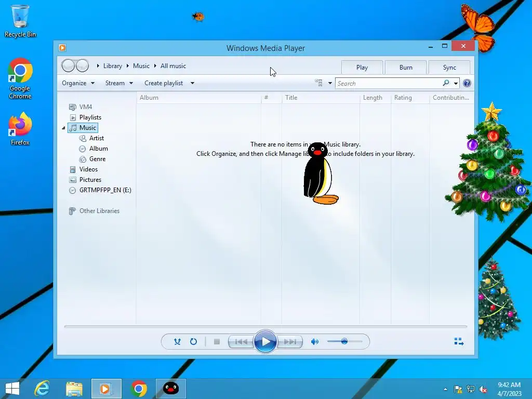Screen dimensions: 532x399
Task: Open Windows Media Player help
Action: pos(467,83)
